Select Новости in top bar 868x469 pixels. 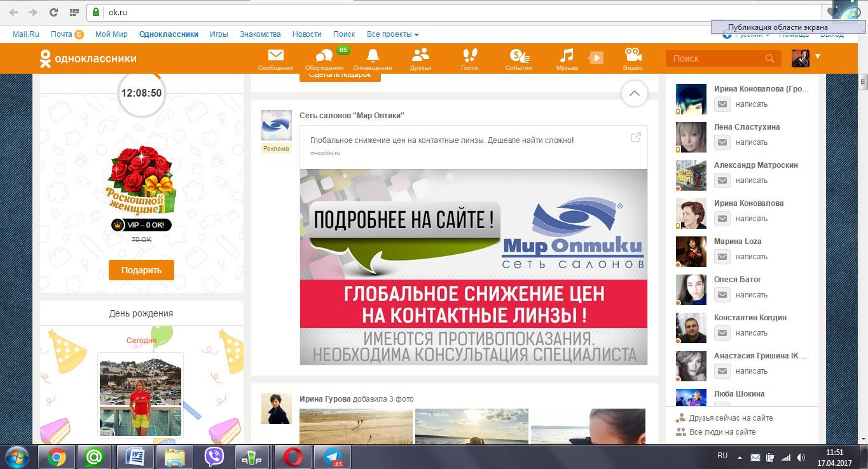pyautogui.click(x=307, y=34)
